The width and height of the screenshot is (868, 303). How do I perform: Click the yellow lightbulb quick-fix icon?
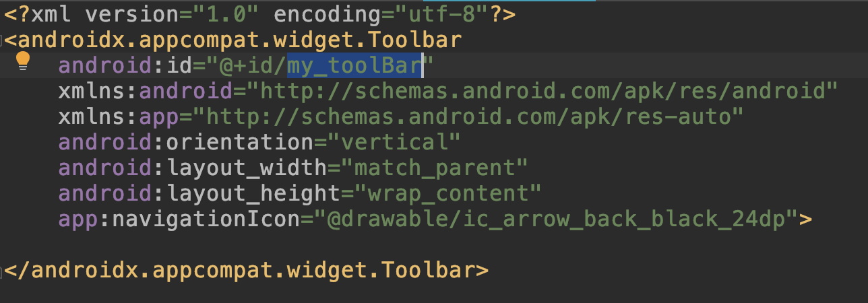click(x=23, y=61)
